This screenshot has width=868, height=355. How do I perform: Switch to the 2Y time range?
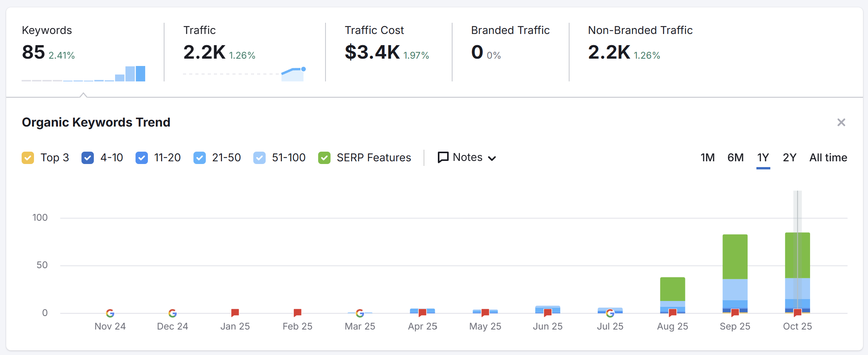tap(789, 157)
